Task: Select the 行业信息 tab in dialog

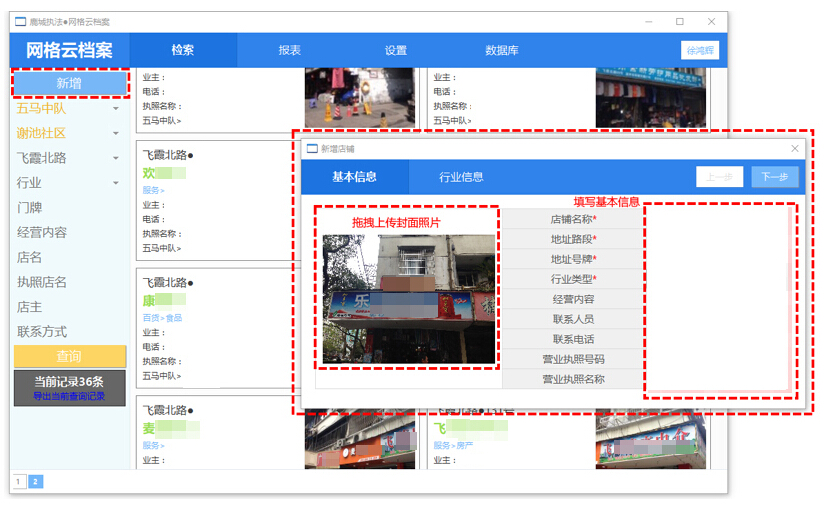Action: (x=462, y=177)
